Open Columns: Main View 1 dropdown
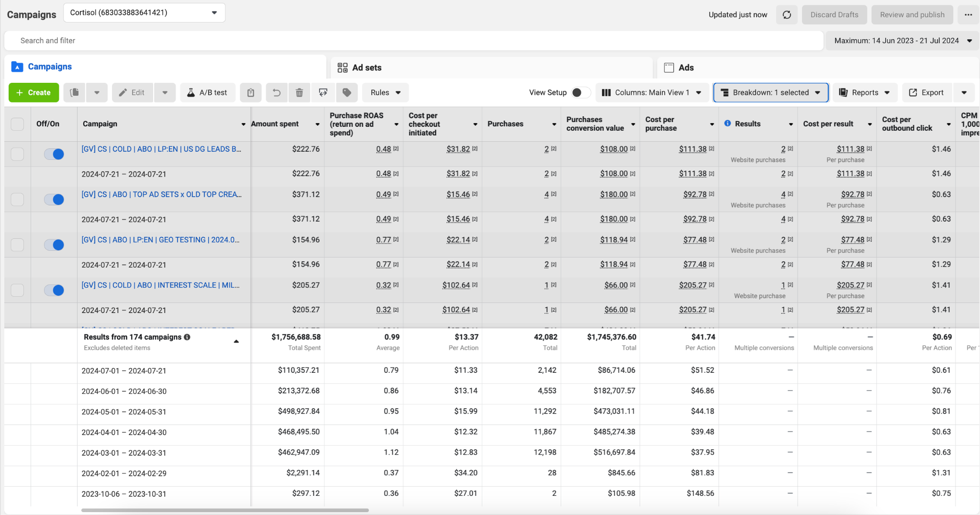The height and width of the screenshot is (515, 980). point(653,92)
